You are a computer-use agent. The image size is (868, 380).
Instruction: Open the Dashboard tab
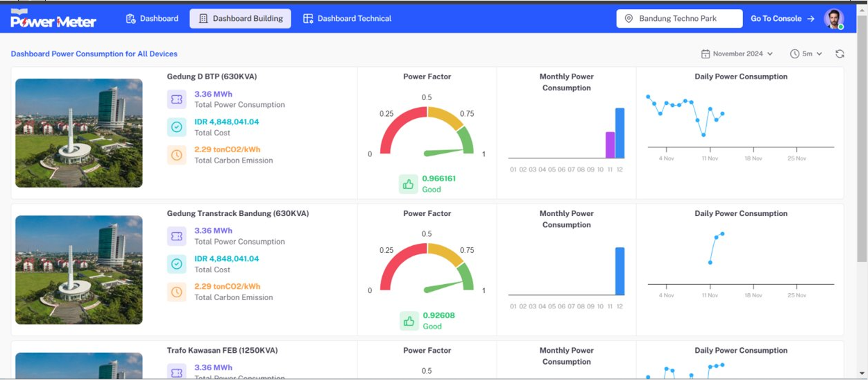[x=152, y=19]
